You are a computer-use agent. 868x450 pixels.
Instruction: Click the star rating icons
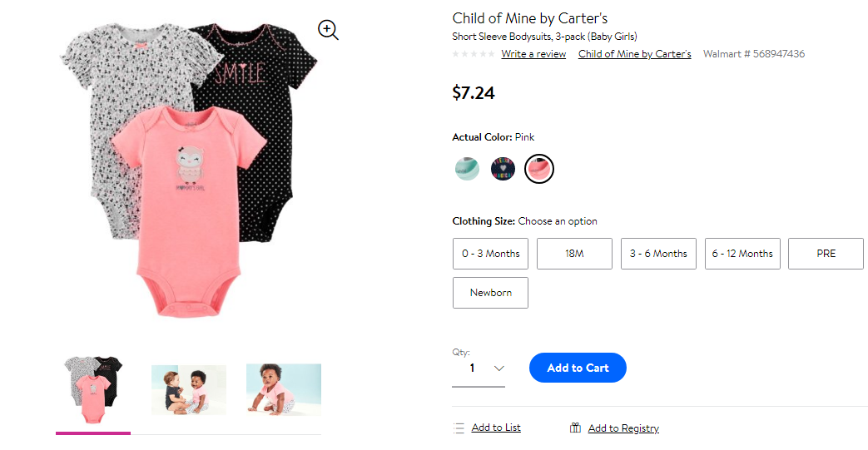473,54
